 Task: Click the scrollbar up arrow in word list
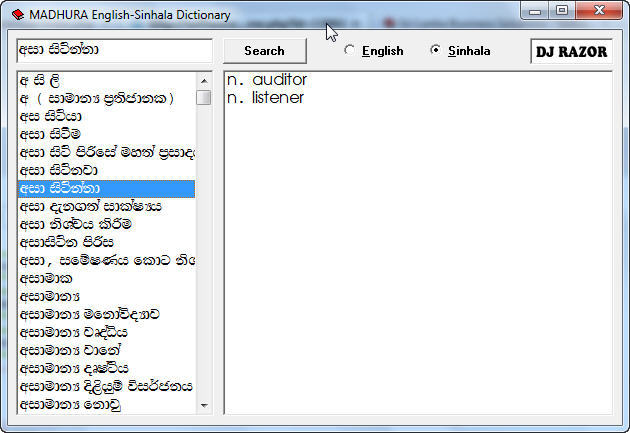pyautogui.click(x=204, y=80)
